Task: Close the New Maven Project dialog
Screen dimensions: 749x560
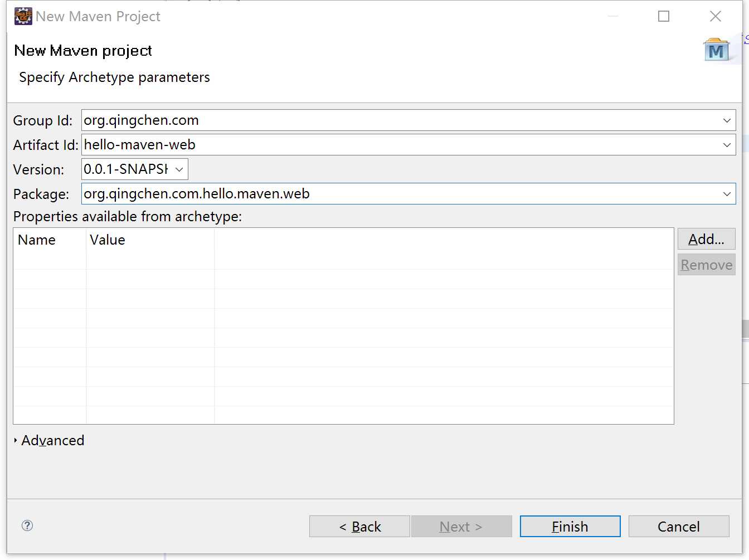Action: point(716,16)
